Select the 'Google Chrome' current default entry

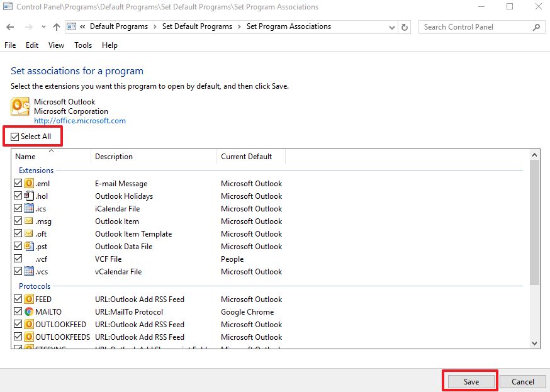pyautogui.click(x=247, y=311)
